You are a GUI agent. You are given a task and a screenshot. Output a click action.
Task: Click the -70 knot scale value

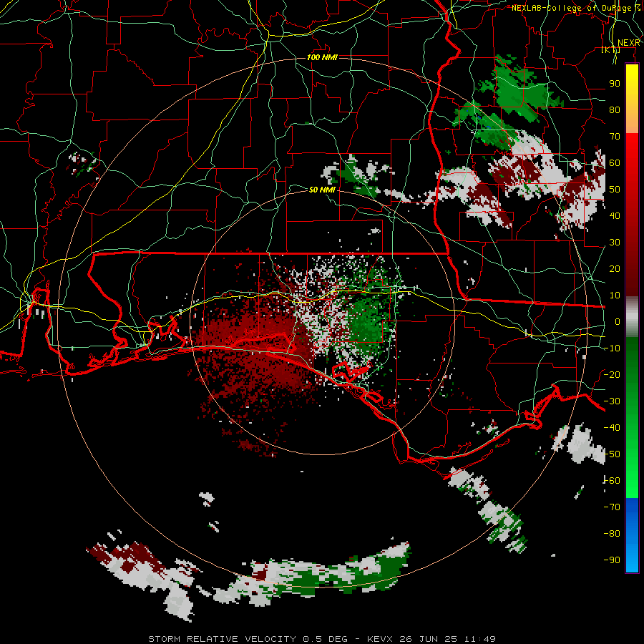(612, 507)
